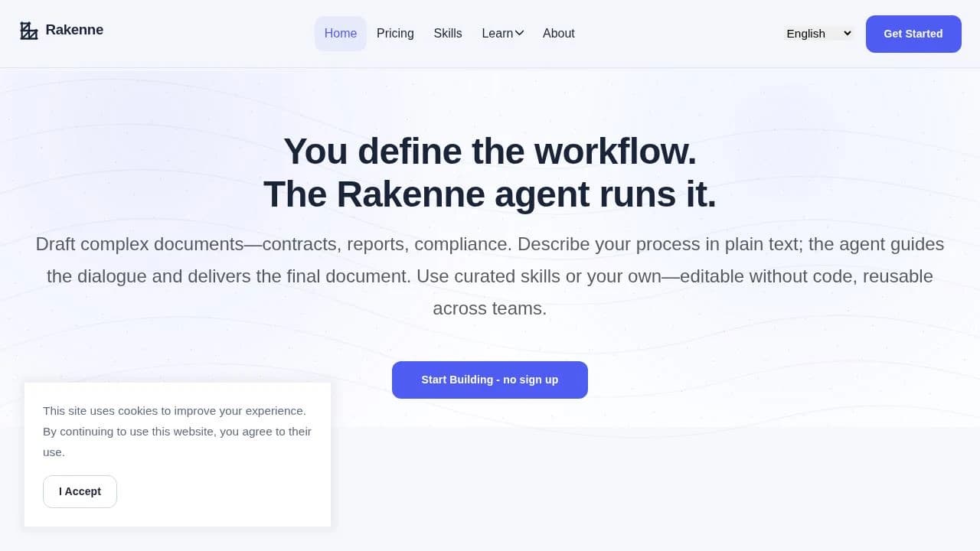Click the cookie consent notice panel
Viewport: 980px width, 551px height.
[178, 455]
